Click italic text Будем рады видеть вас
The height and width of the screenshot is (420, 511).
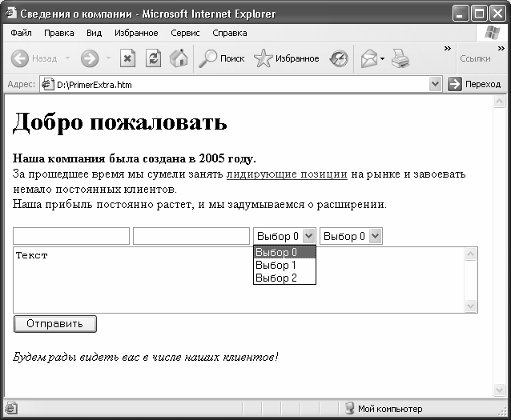pyautogui.click(x=145, y=357)
